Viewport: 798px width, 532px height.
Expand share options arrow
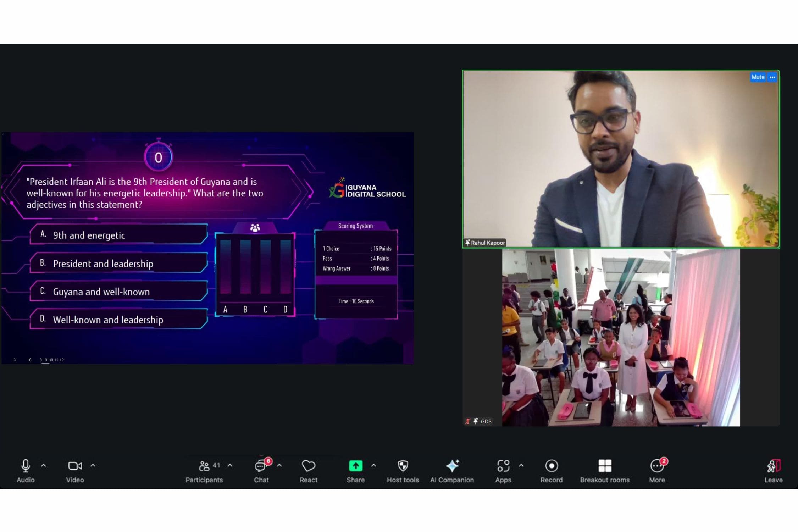[373, 465]
